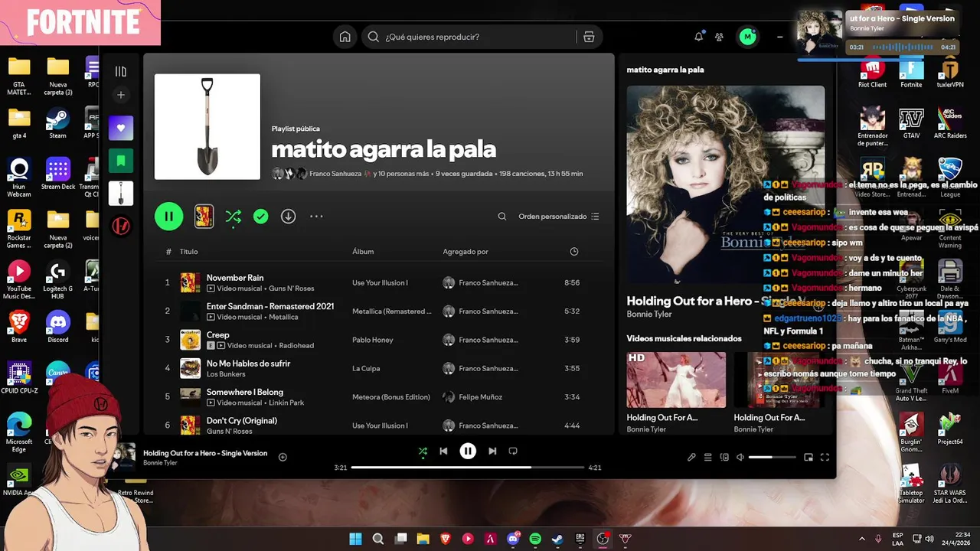
Task: Open the miniplayer
Action: 808,457
